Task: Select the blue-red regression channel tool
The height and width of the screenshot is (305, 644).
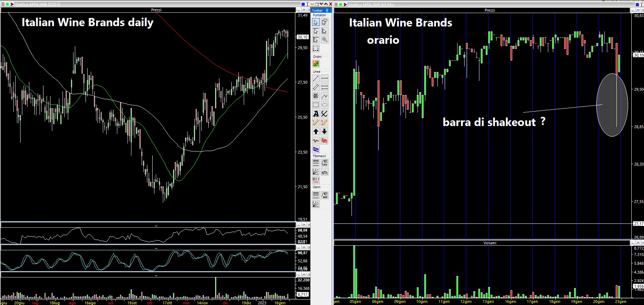Action: 316,149
